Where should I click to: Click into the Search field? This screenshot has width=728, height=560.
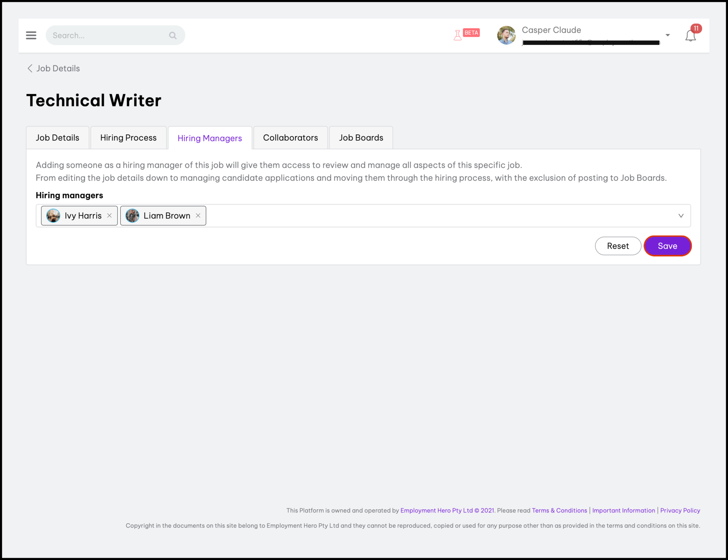point(106,35)
